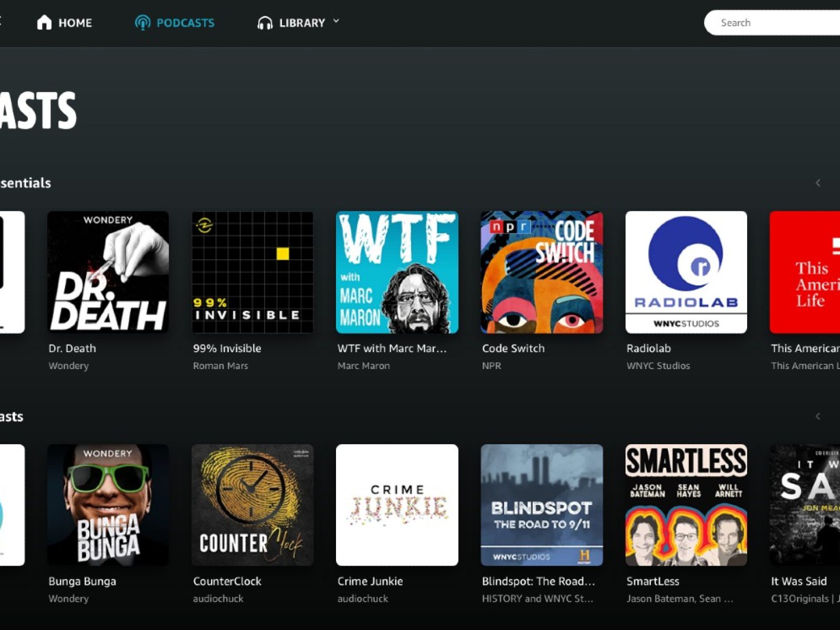Open the Code Switch NPR cover
The image size is (840, 630).
coord(542,272)
